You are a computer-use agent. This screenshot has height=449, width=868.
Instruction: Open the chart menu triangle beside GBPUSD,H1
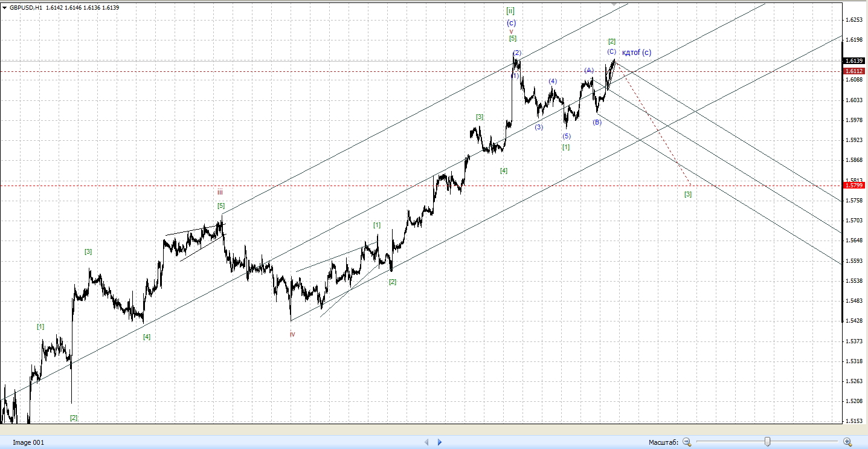(x=4, y=7)
